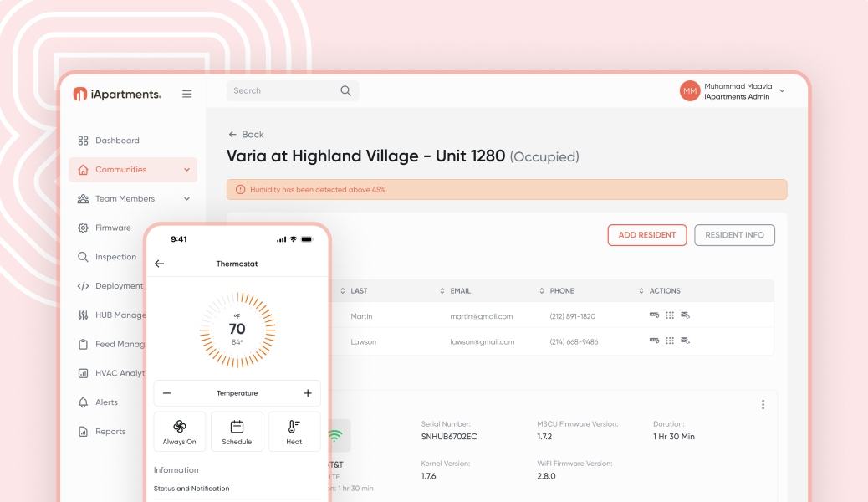The width and height of the screenshot is (868, 502).
Task: Expand the Team Members chevron
Action: (186, 198)
